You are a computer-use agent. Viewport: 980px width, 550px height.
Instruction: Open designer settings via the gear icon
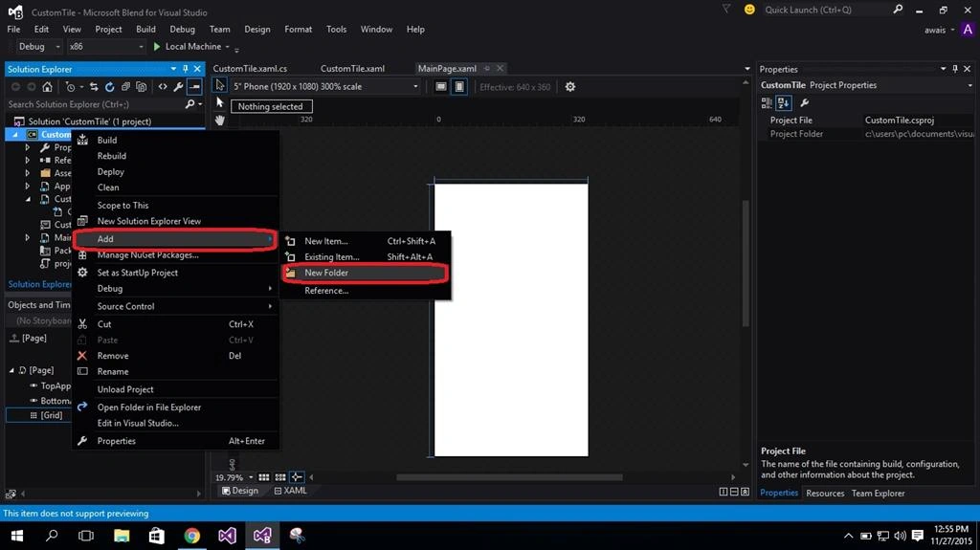(570, 87)
